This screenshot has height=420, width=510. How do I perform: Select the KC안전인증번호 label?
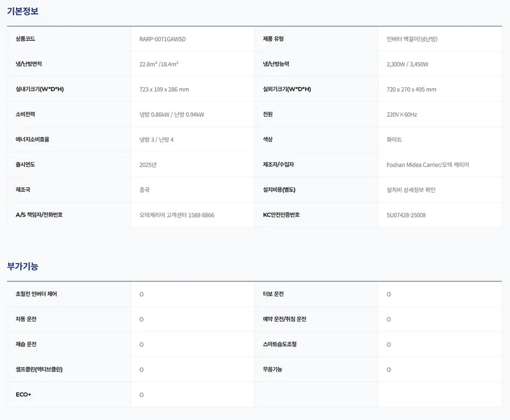coord(281,214)
